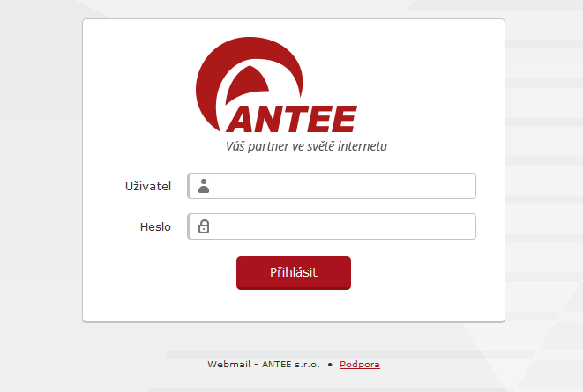The height and width of the screenshot is (392, 583).
Task: Open the Podpora support link
Action: click(360, 365)
